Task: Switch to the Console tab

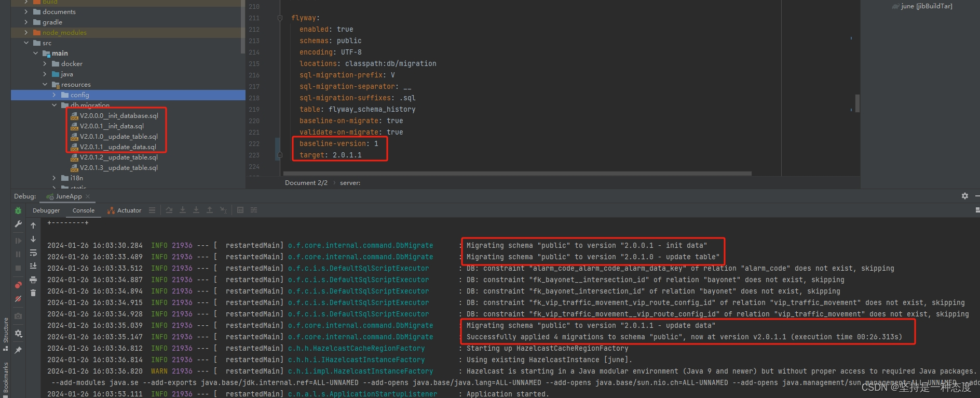Action: [84, 210]
